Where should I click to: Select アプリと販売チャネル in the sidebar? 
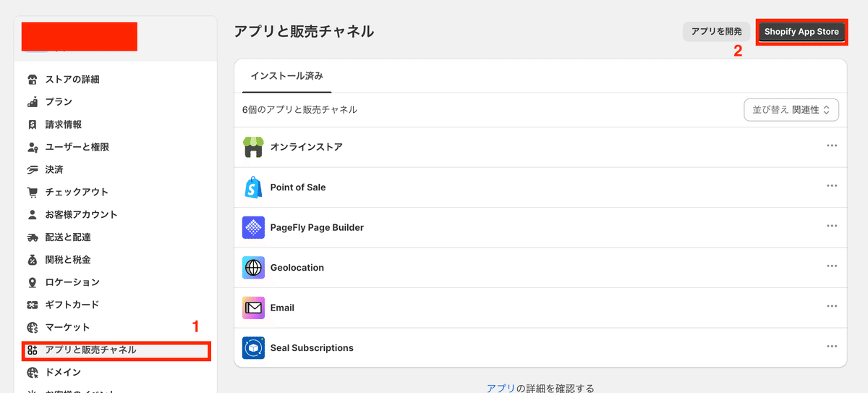(116, 350)
